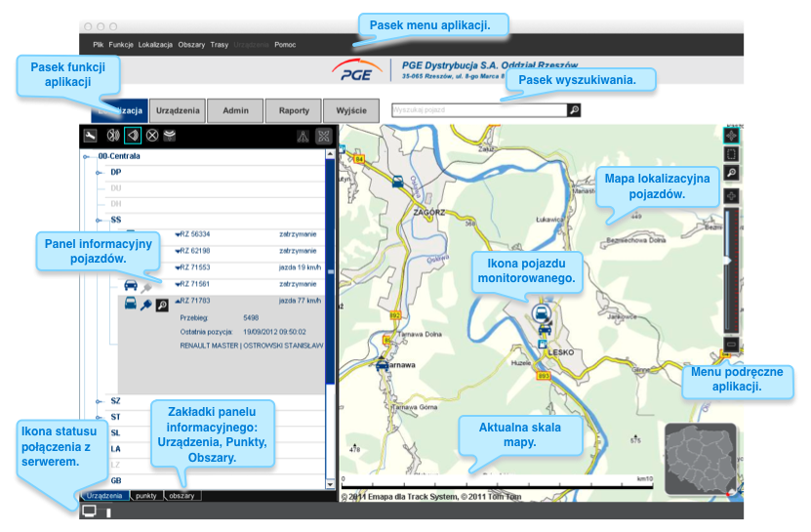The height and width of the screenshot is (532, 811).
Task: Click the grey key icon in RZ 71561 row
Action: [146, 287]
